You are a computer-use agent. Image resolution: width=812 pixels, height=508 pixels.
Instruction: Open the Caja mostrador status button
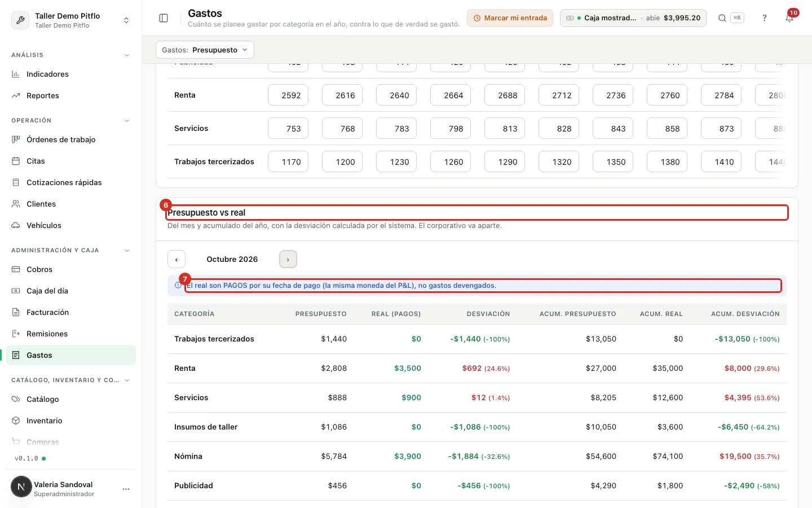point(633,18)
